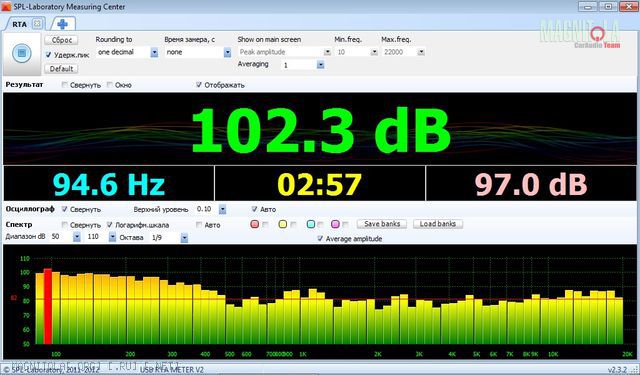Toggle the Отображать display checkbox

(199, 84)
